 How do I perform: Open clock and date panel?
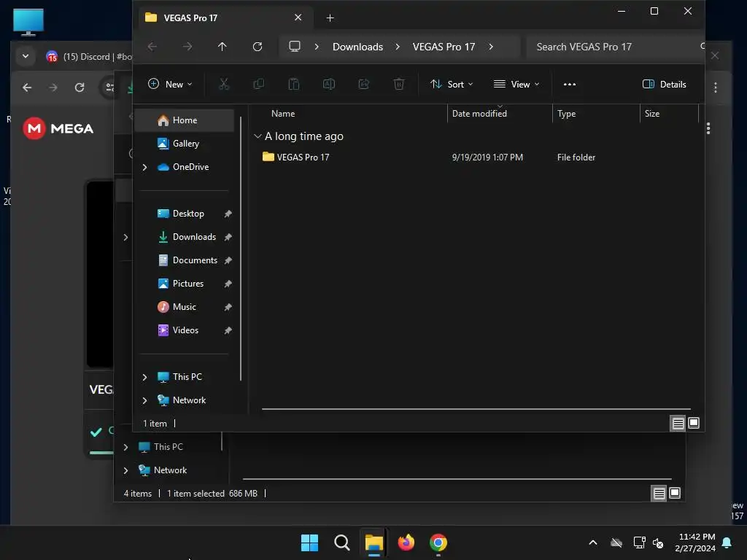tap(695, 542)
